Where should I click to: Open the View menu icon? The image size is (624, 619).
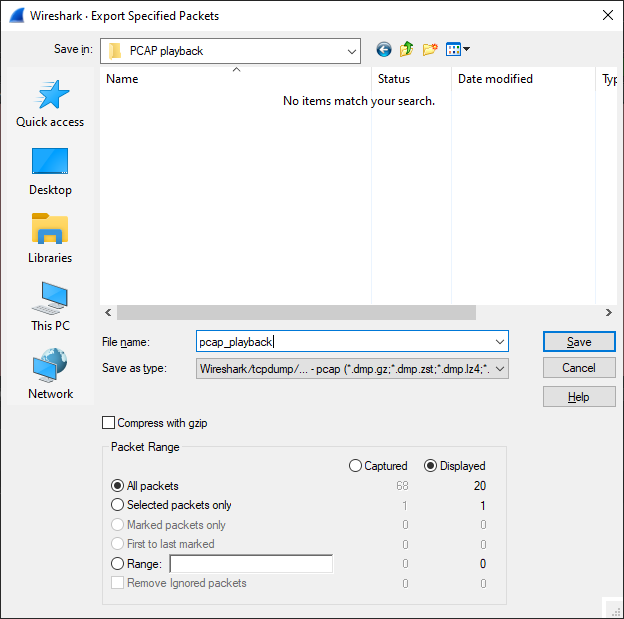(457, 50)
